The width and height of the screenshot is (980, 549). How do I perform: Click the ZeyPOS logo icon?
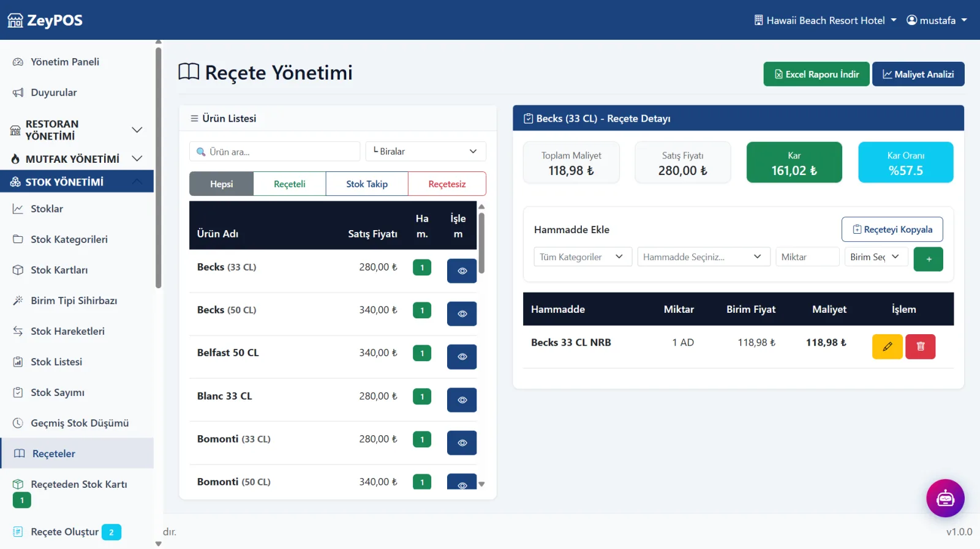pos(15,21)
